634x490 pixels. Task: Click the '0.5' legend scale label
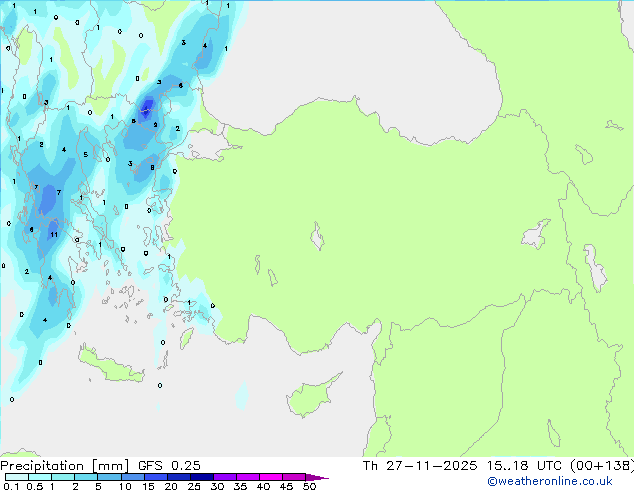[35, 486]
